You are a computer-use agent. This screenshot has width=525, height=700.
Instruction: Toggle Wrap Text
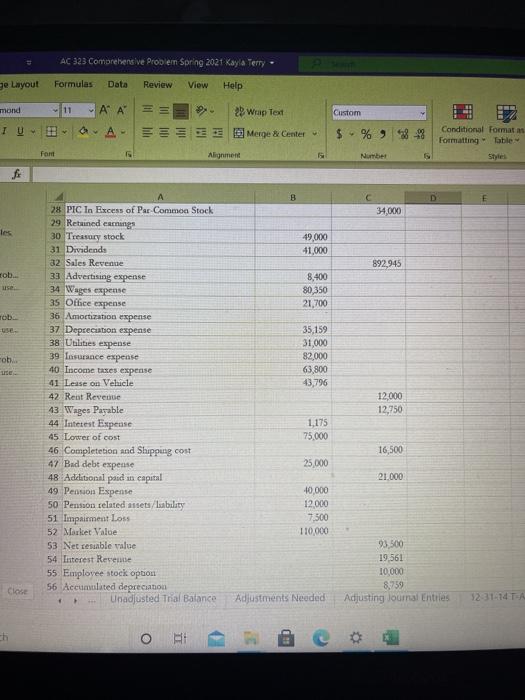pyautogui.click(x=259, y=112)
